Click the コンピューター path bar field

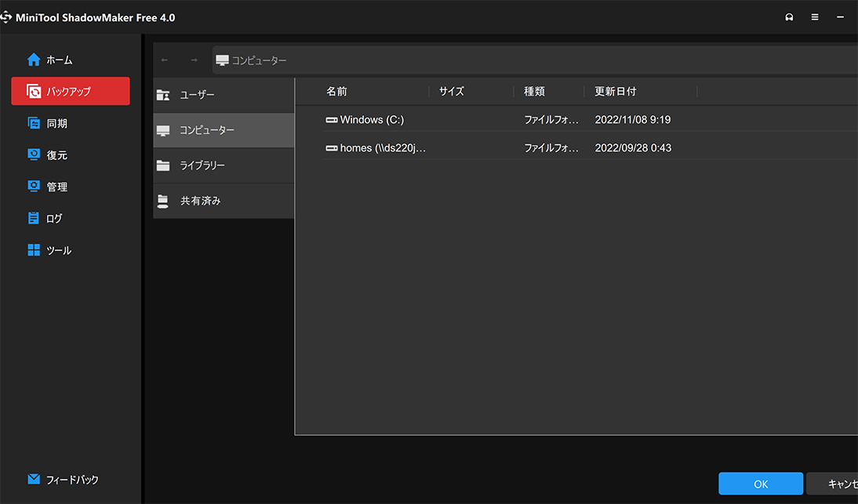pos(535,60)
